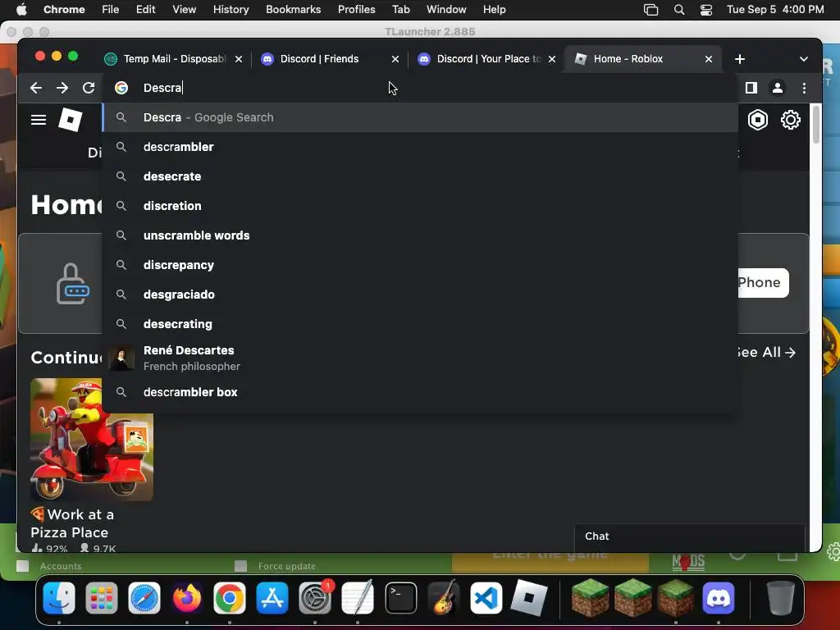This screenshot has width=840, height=630.
Task: Open the Spotlight search icon in menu bar
Action: coord(678,10)
